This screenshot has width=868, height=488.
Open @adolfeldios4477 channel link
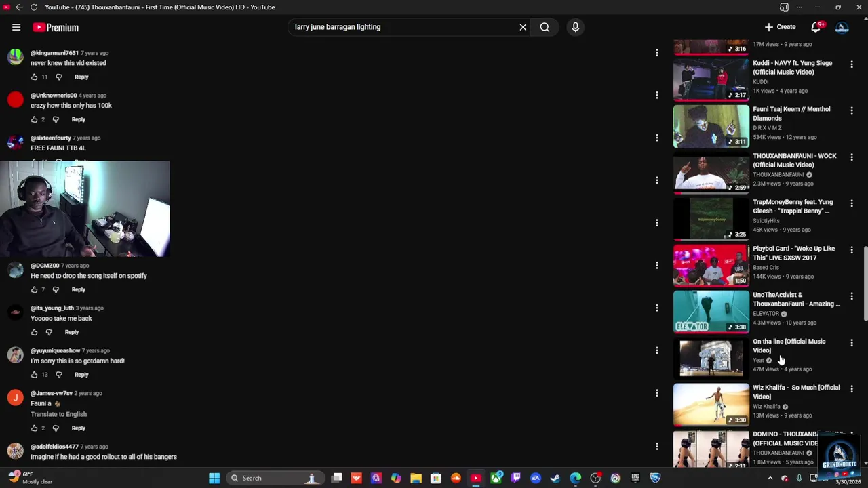(54, 447)
